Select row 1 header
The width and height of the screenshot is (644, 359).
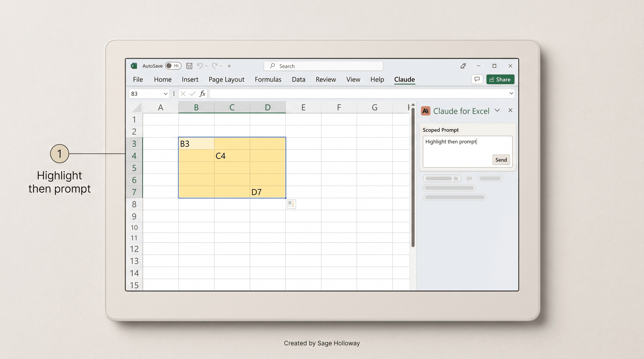coord(134,120)
